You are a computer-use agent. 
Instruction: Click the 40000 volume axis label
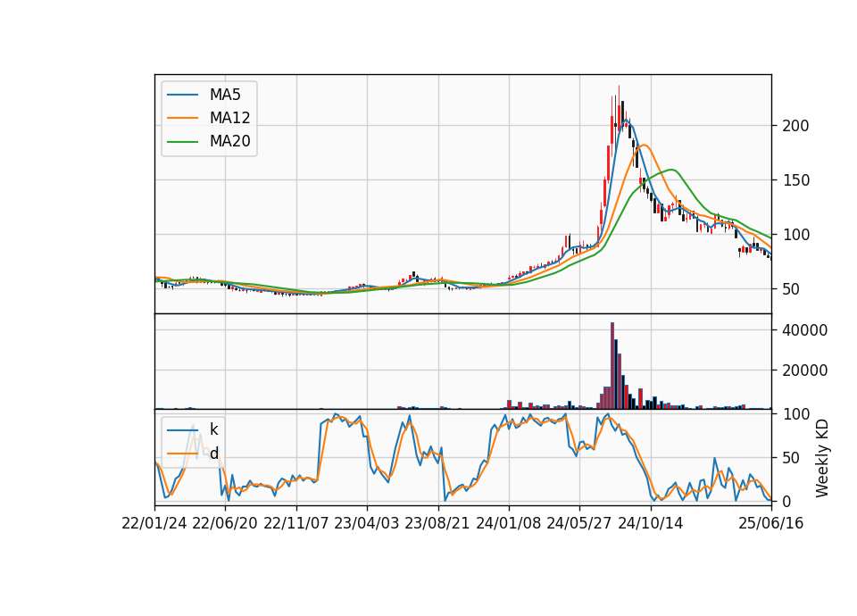(805, 330)
